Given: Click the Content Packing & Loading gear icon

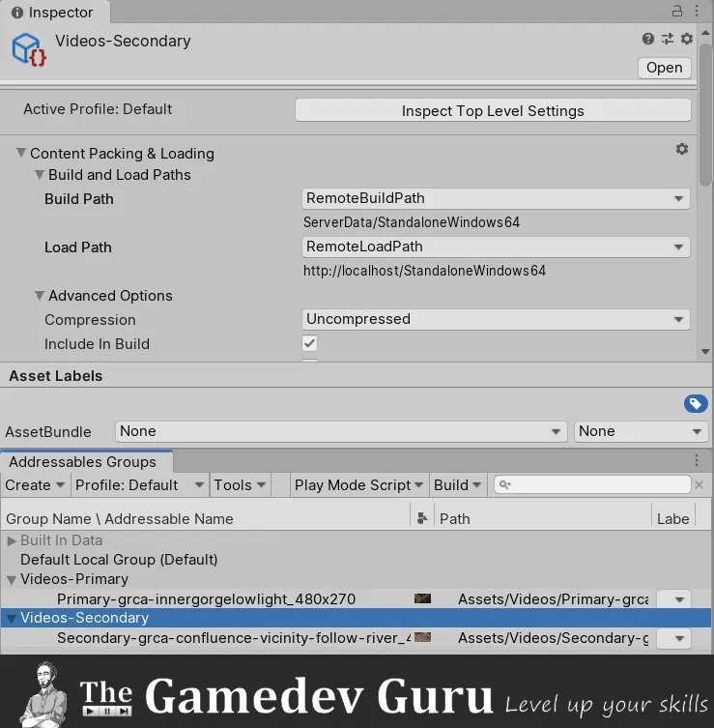Looking at the screenshot, I should 682,149.
